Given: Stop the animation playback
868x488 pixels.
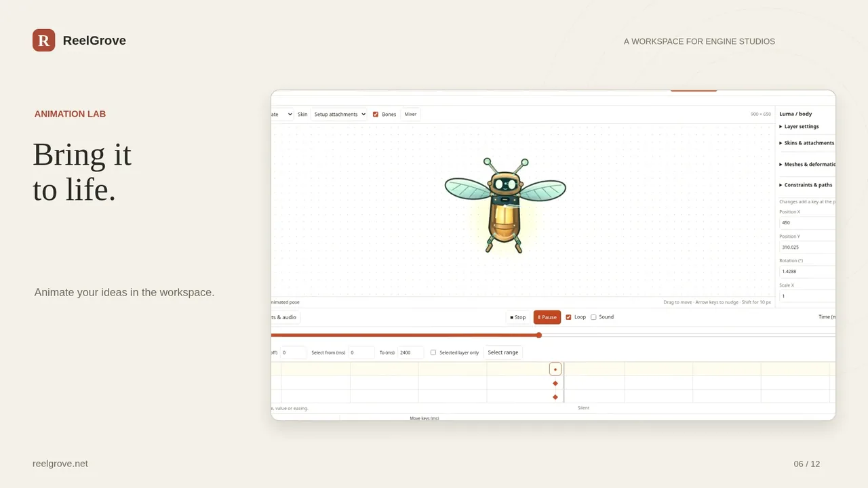Looking at the screenshot, I should (518, 317).
